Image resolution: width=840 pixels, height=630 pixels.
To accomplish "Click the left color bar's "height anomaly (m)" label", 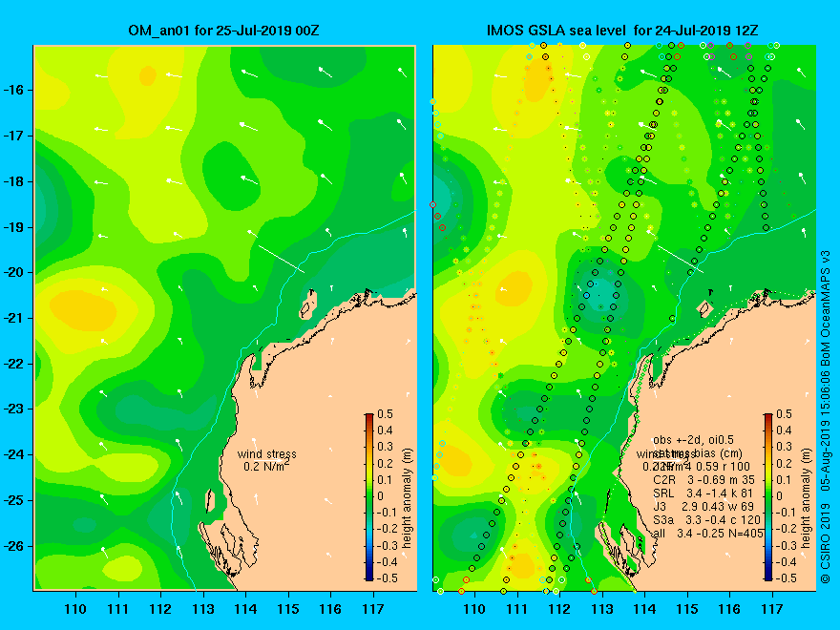I will click(x=408, y=498).
